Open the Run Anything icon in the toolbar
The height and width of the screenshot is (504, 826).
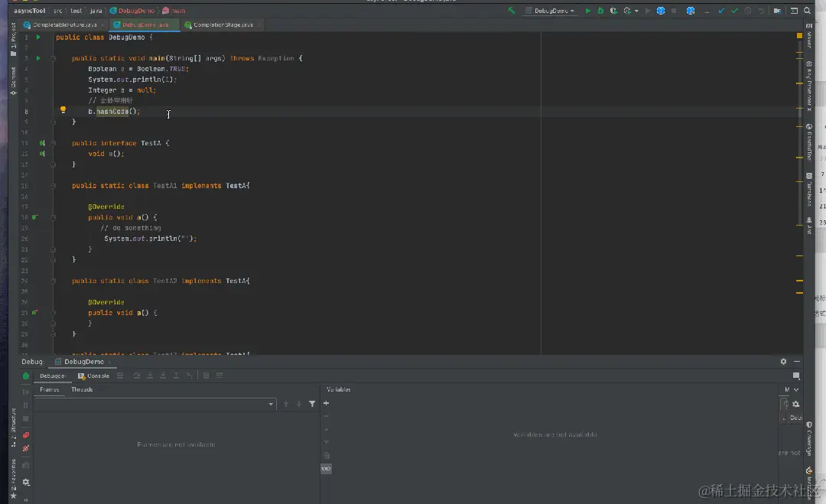click(794, 11)
